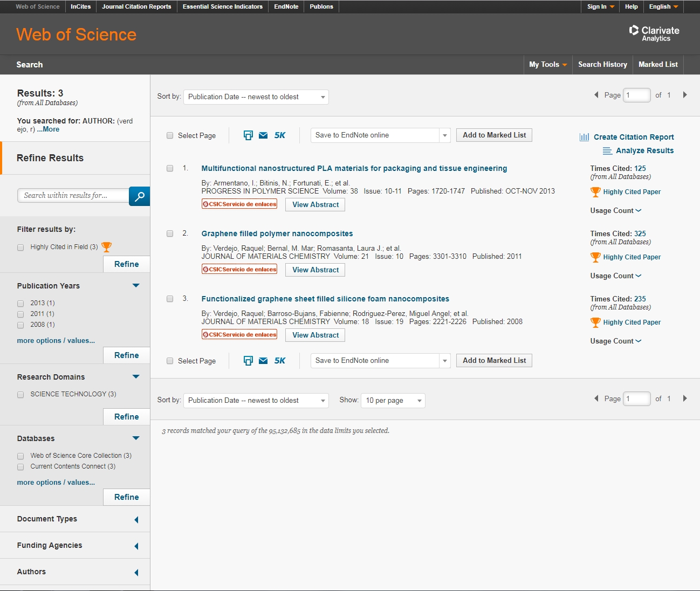The image size is (700, 591).
Task: Click the search magnifier icon in Refine Results
Action: click(139, 196)
